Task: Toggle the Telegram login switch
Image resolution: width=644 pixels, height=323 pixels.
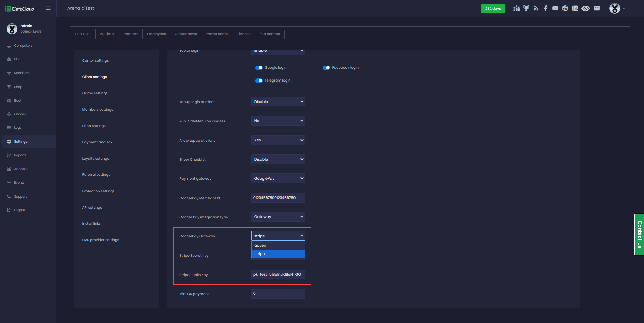Action: [259, 80]
